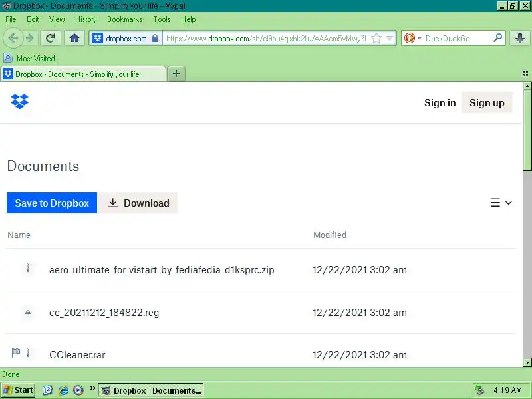Click the address bar URL field
The width and height of the screenshot is (532, 399).
[266, 39]
